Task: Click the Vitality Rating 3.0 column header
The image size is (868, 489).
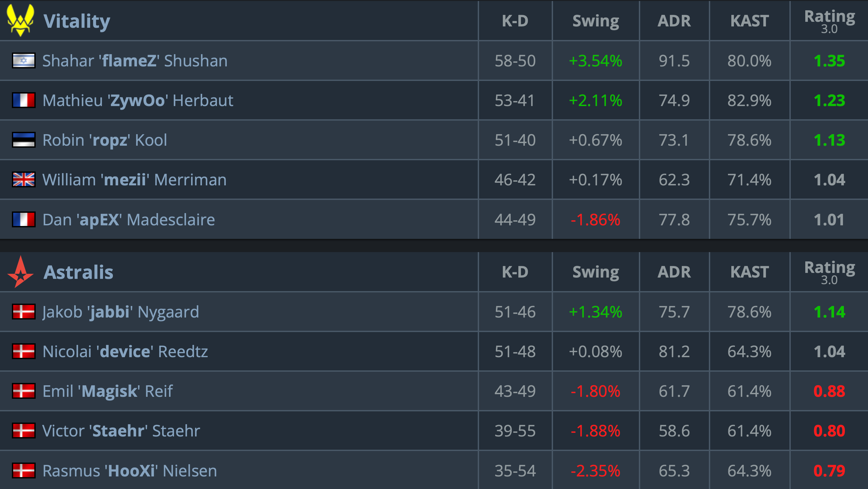Action: pyautogui.click(x=829, y=21)
